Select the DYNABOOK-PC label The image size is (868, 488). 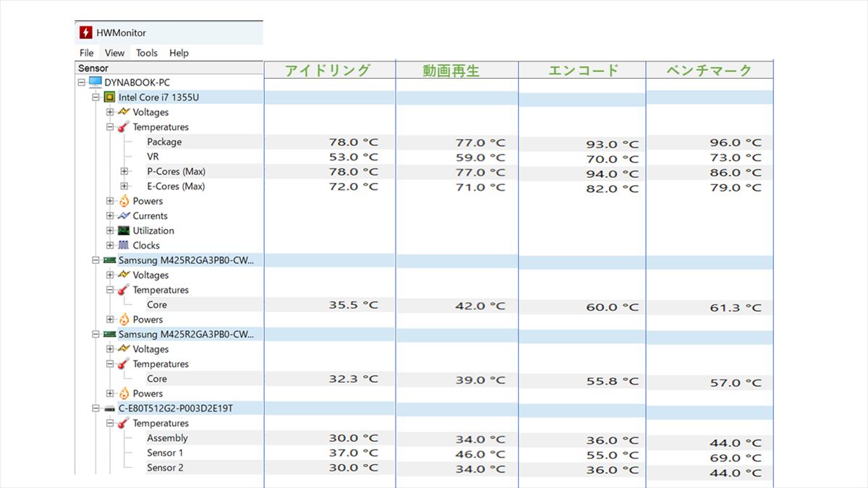[137, 82]
